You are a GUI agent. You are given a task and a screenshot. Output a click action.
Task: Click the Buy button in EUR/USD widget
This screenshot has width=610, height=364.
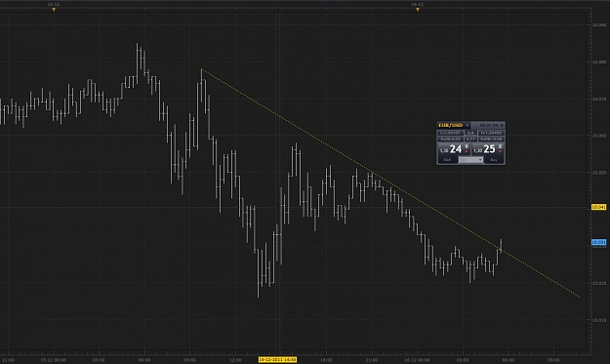494,160
